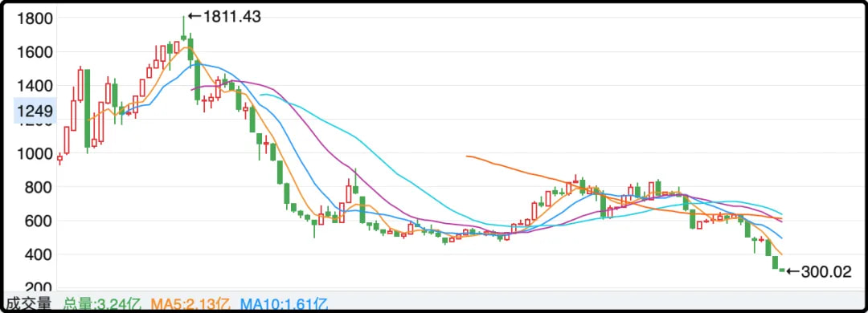Viewport: 868px width, 313px height.
Task: Click the 200 y-axis price label
Action: tap(39, 287)
